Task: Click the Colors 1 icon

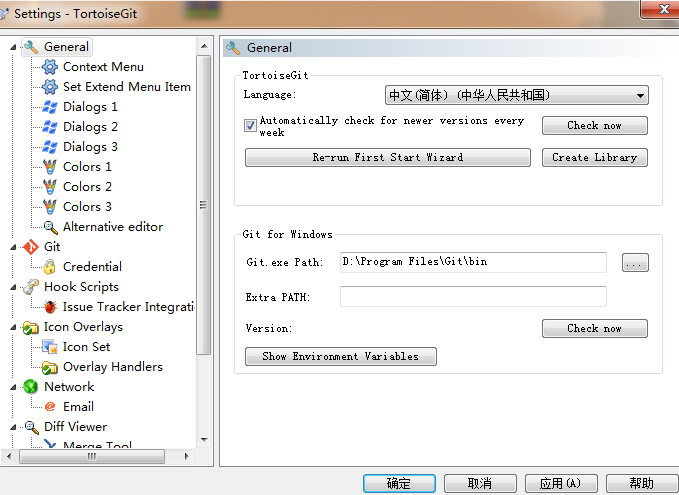Action: pos(50,167)
